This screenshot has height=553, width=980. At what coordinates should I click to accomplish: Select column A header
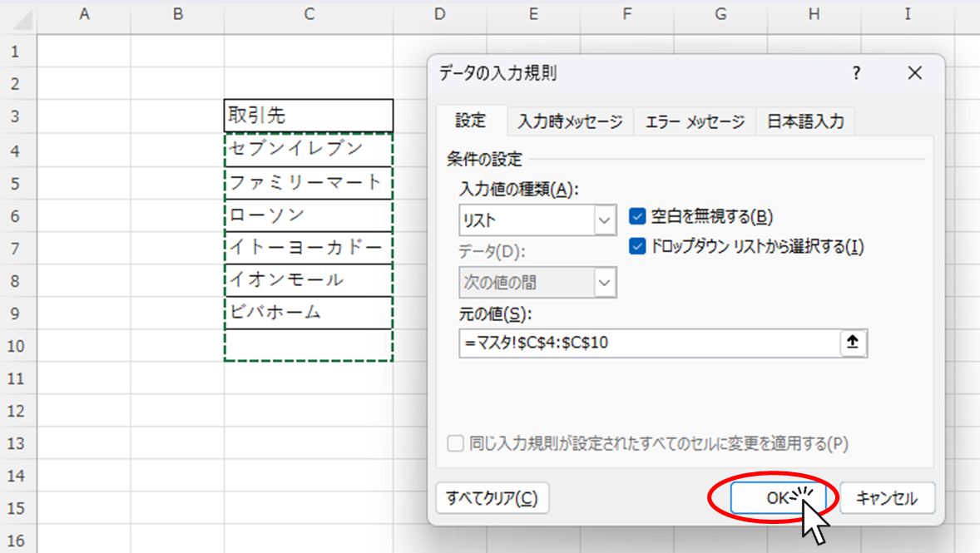pyautogui.click(x=84, y=15)
